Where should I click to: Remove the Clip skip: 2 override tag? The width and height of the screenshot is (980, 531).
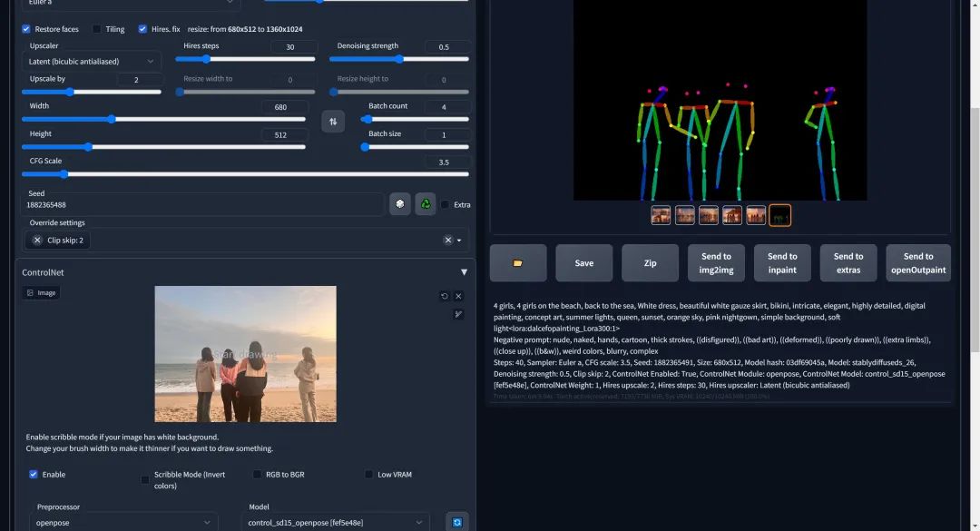coord(37,241)
